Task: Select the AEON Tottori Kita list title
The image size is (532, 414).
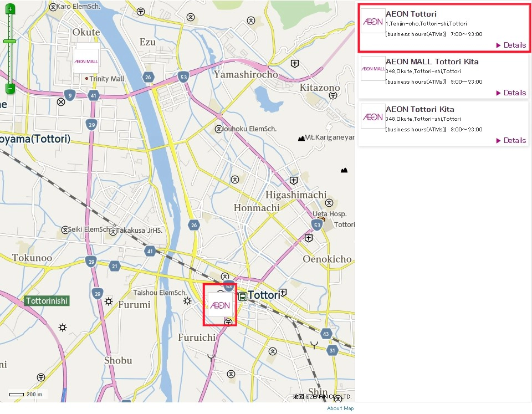Action: click(420, 109)
